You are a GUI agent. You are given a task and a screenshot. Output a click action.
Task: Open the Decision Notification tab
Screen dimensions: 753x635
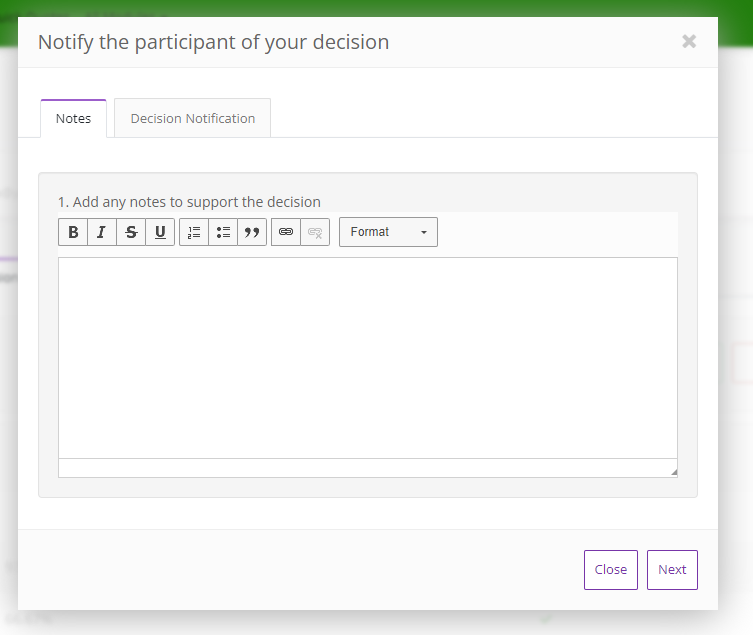pyautogui.click(x=193, y=118)
